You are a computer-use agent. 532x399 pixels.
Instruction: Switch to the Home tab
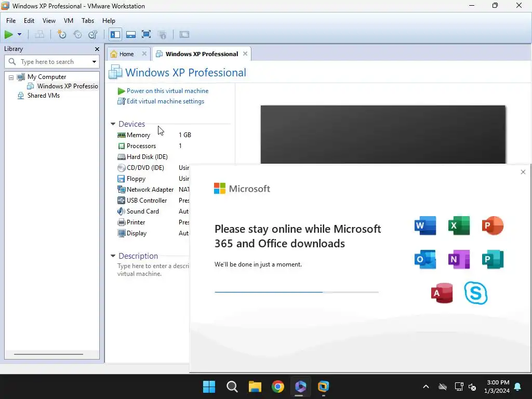click(x=126, y=54)
